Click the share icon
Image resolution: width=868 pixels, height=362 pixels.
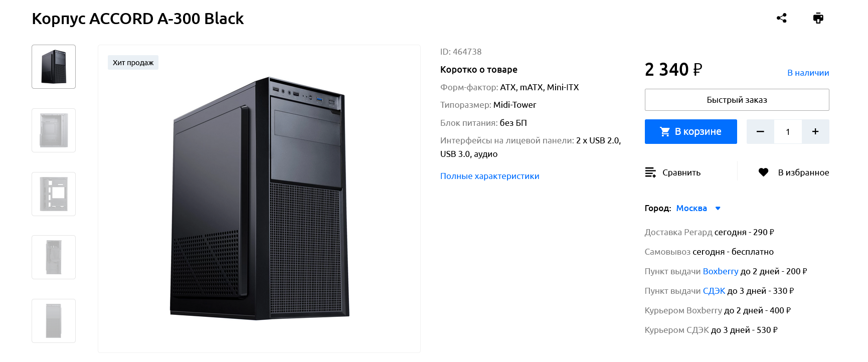coord(781,18)
